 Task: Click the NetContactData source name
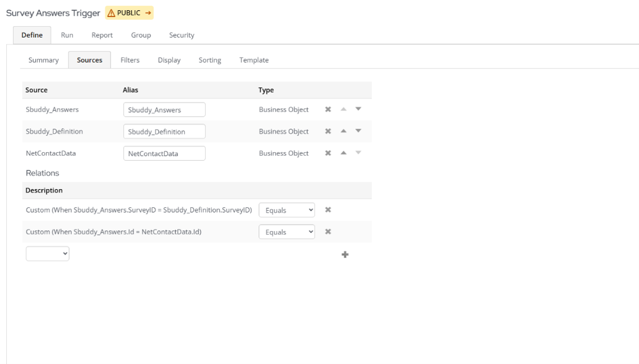click(x=51, y=153)
